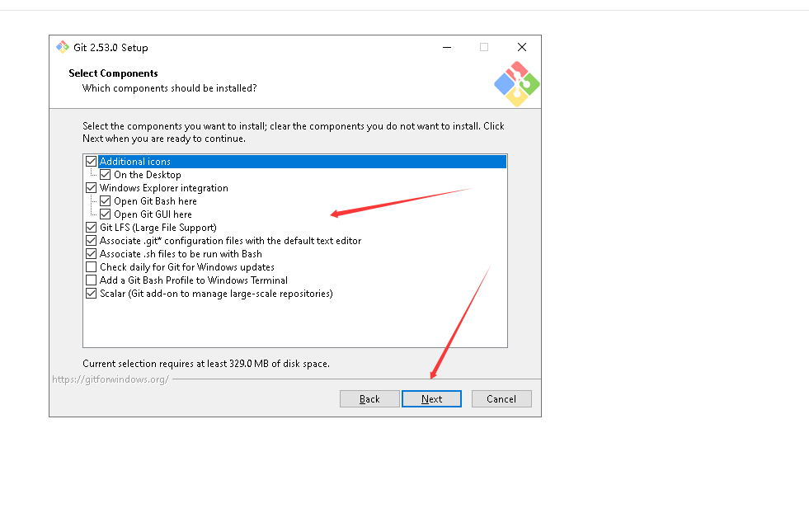Viewport: 809px width, 532px height.
Task: Disable Open Git GUI here option
Action: pyautogui.click(x=106, y=214)
